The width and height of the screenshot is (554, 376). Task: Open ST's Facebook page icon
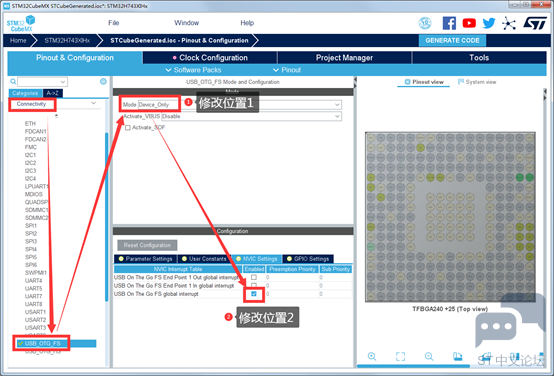449,23
